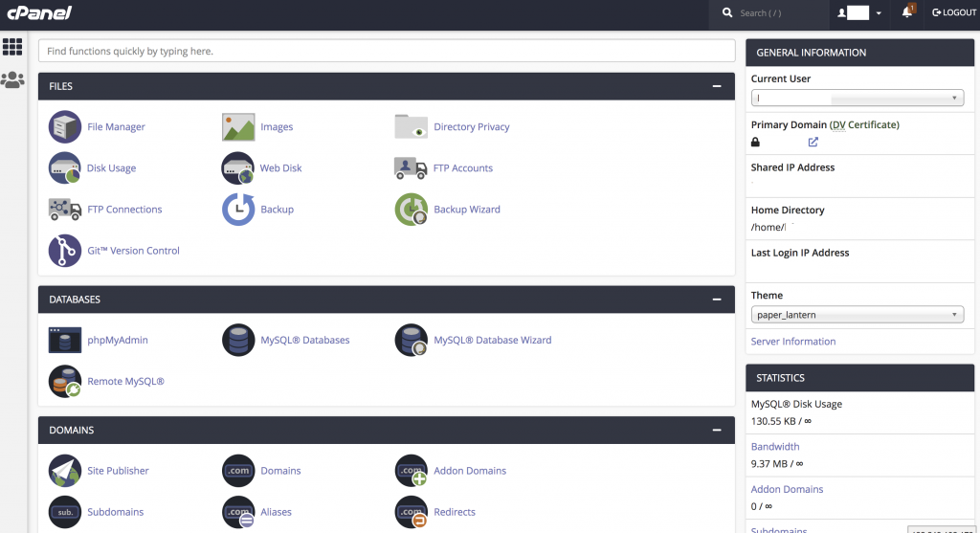
Task: Open the Backup Wizard icon
Action: click(412, 210)
